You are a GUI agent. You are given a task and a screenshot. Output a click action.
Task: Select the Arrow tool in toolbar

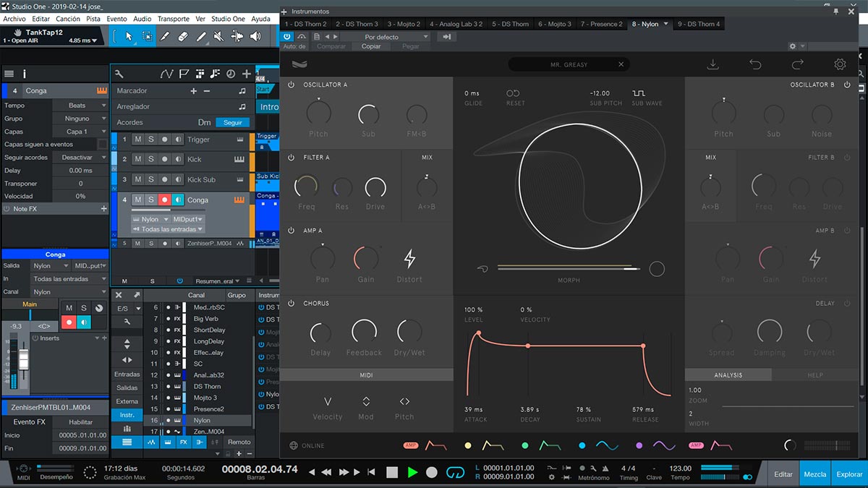point(129,35)
